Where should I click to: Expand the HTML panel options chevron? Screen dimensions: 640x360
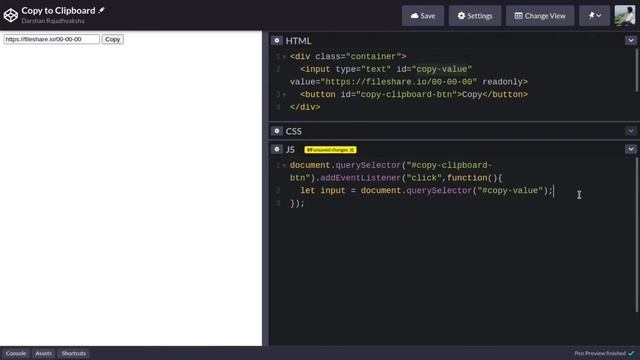click(x=631, y=40)
